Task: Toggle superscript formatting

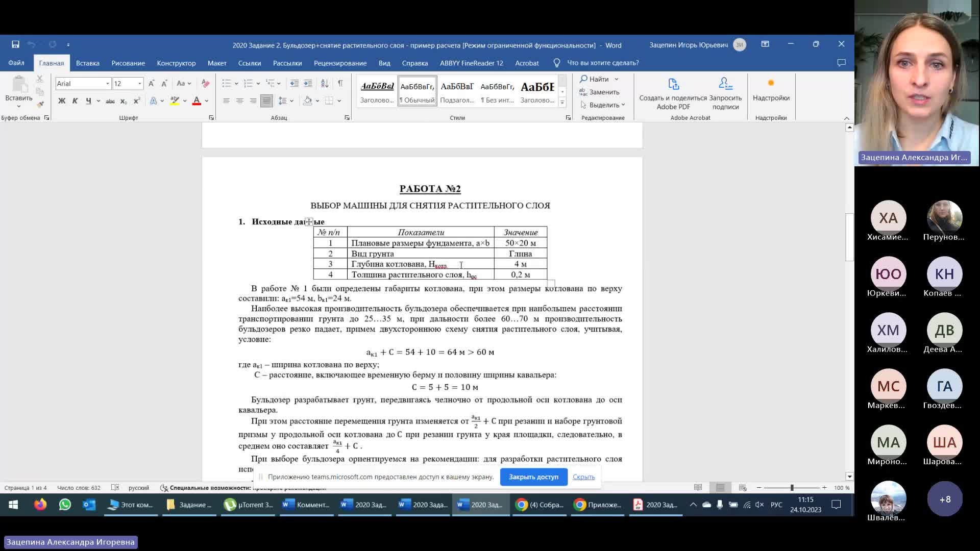Action: [136, 101]
